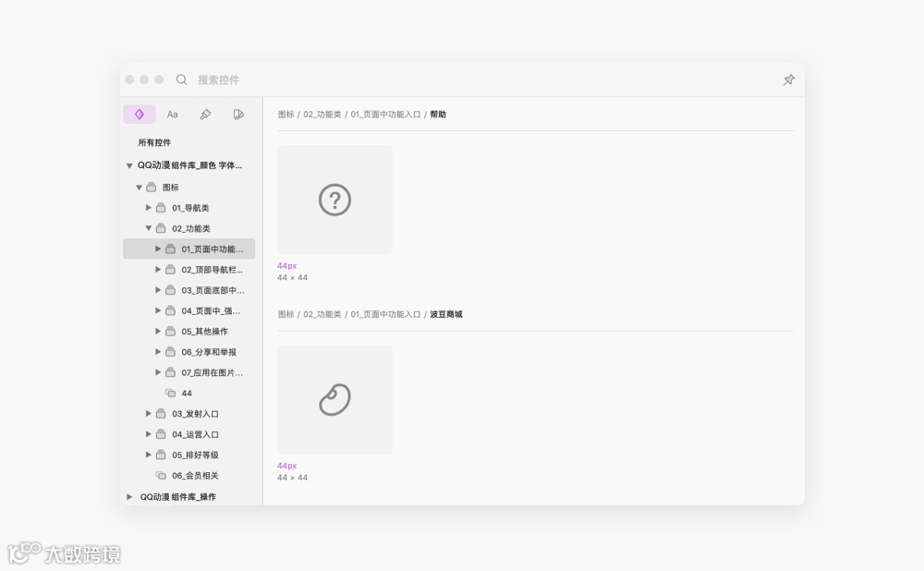Switch to the Text Styles Aa tab
Image resolution: width=924 pixels, height=571 pixels.
172,115
